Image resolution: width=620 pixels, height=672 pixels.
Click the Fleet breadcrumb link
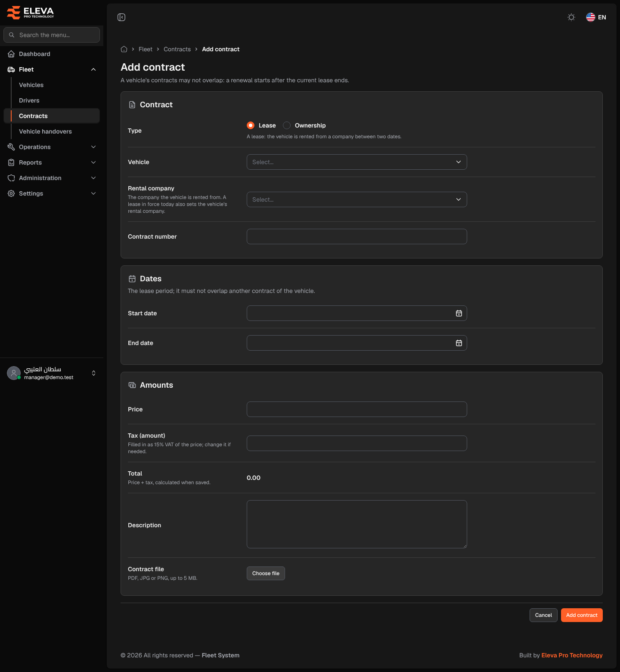(x=146, y=49)
